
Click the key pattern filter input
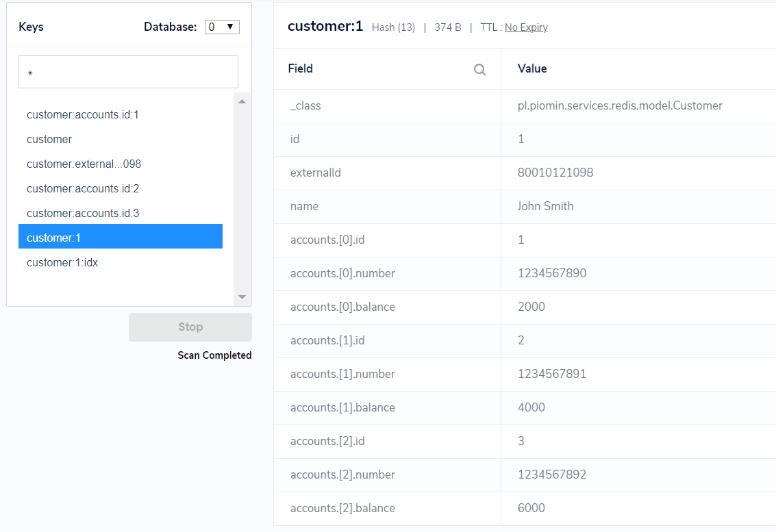pyautogui.click(x=127, y=71)
